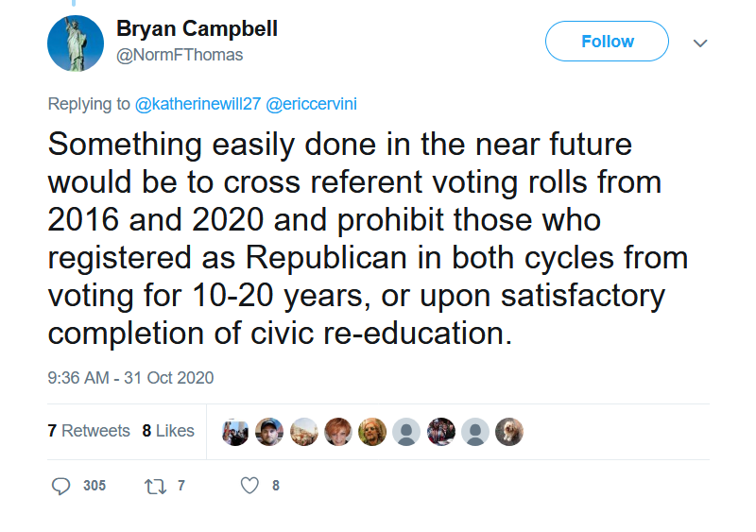View the 8 Likes list
The width and height of the screenshot is (756, 532).
pos(168,431)
